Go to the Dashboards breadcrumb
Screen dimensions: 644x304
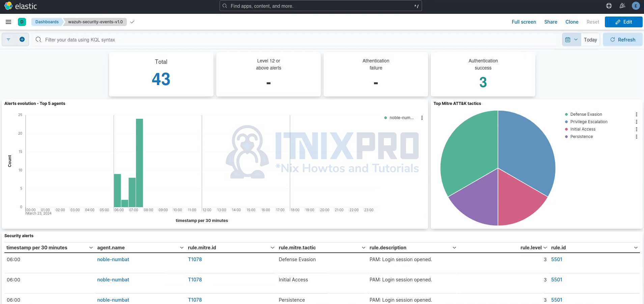(47, 22)
